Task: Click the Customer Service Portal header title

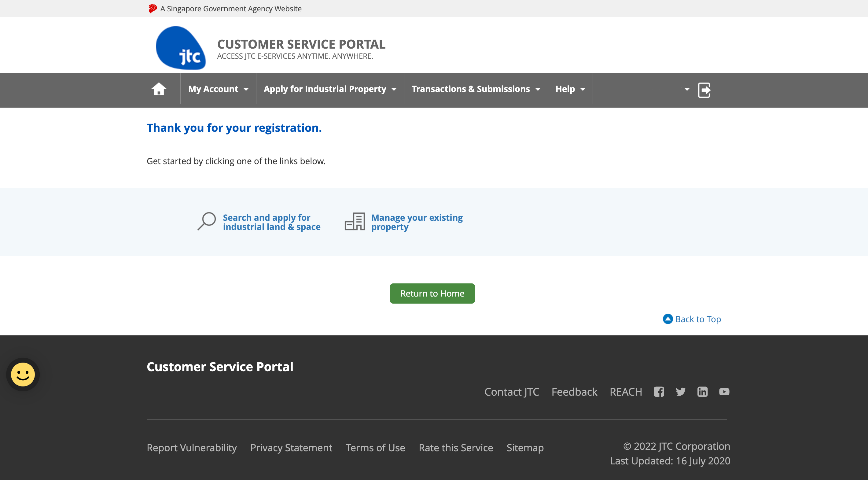Action: coord(301,44)
